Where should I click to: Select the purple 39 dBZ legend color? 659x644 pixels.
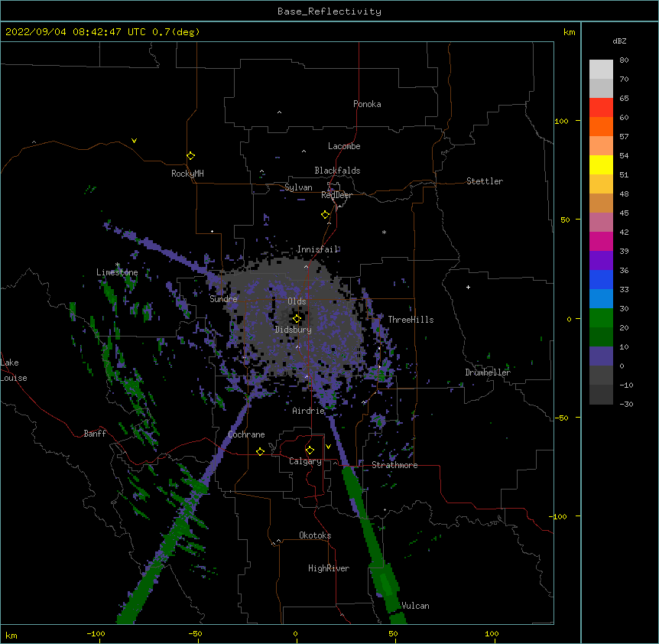[x=601, y=261]
